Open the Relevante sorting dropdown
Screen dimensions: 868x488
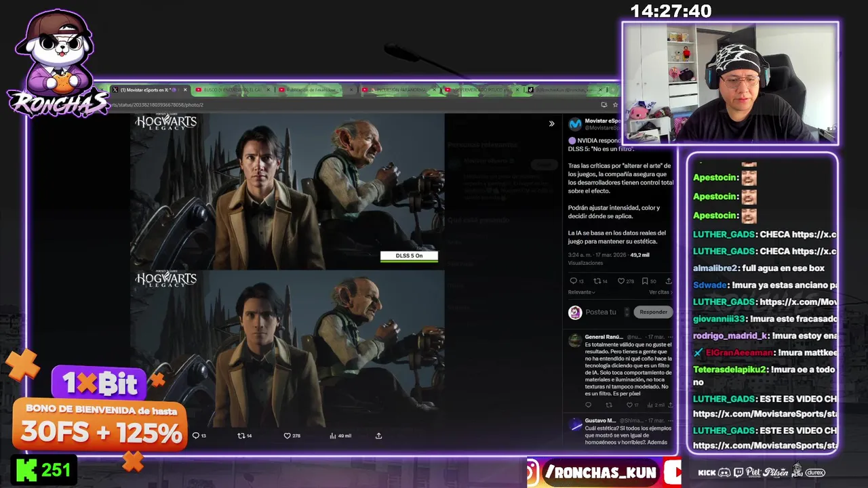(582, 292)
